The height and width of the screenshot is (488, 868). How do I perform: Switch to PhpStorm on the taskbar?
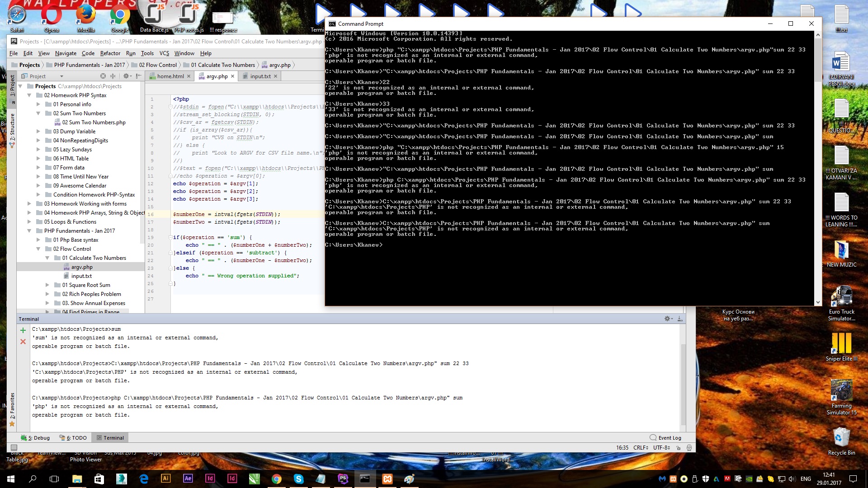click(343, 479)
